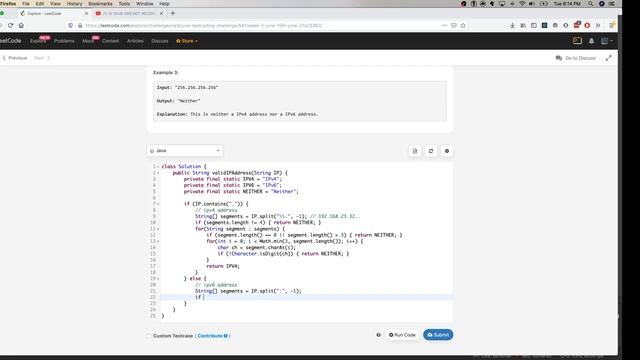Viewport: 640px width, 360px height.
Task: Collapse code fold at line 11
Action: pos(158,229)
